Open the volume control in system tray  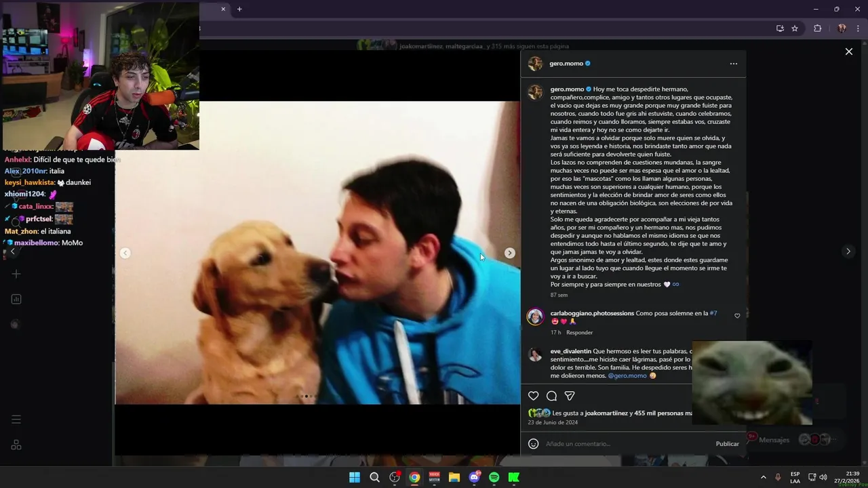823,477
